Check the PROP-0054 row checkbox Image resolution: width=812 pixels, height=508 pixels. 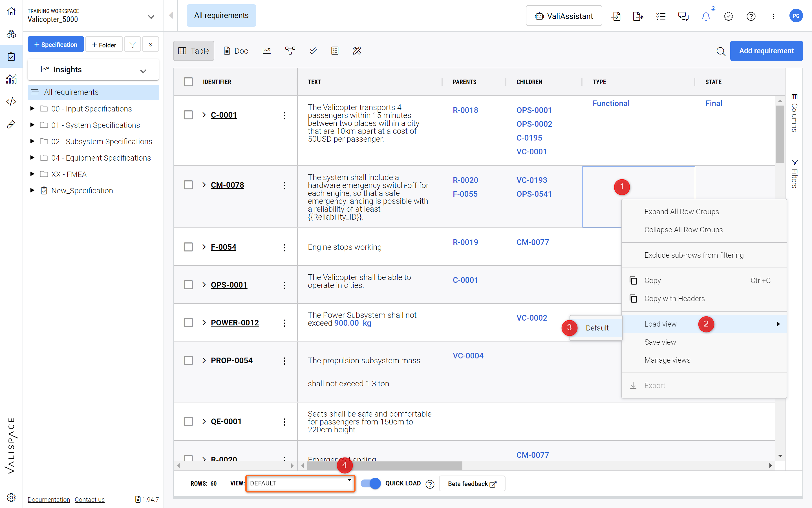pos(188,360)
